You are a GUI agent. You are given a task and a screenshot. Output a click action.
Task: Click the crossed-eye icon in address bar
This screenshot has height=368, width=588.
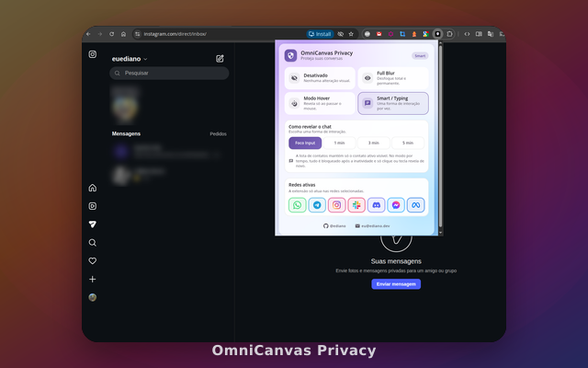[341, 34]
